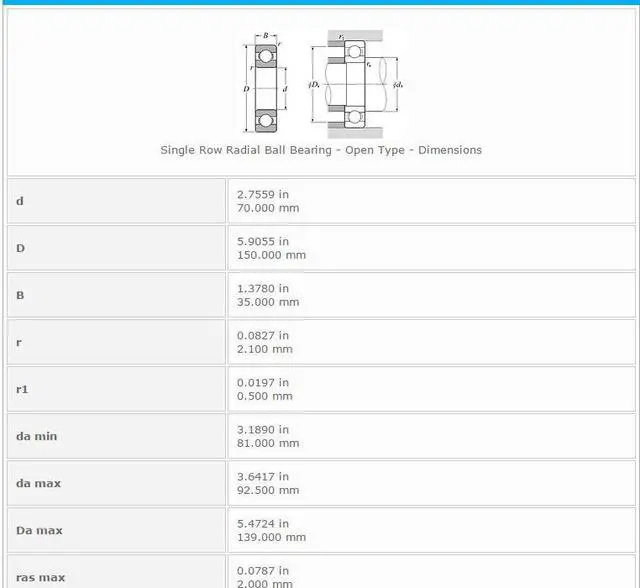Select the 92.500 mm value cell
This screenshot has height=588, width=640.
point(431,483)
